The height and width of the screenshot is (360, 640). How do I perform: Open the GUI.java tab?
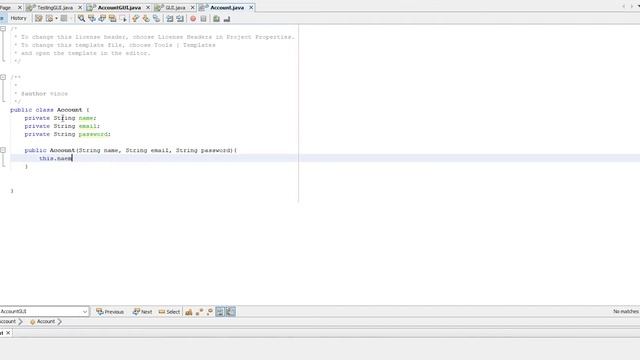pos(176,7)
